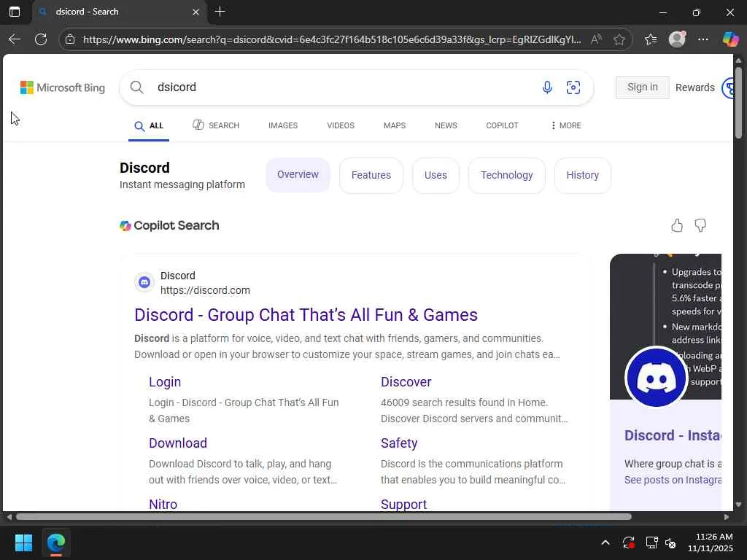Select the ALL results tab
747x560 pixels.
(149, 125)
